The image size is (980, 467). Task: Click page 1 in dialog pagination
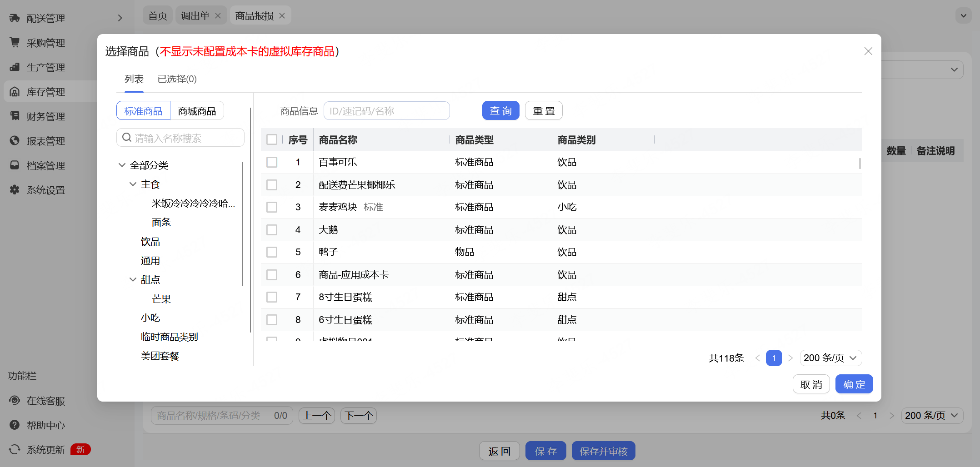pos(774,358)
